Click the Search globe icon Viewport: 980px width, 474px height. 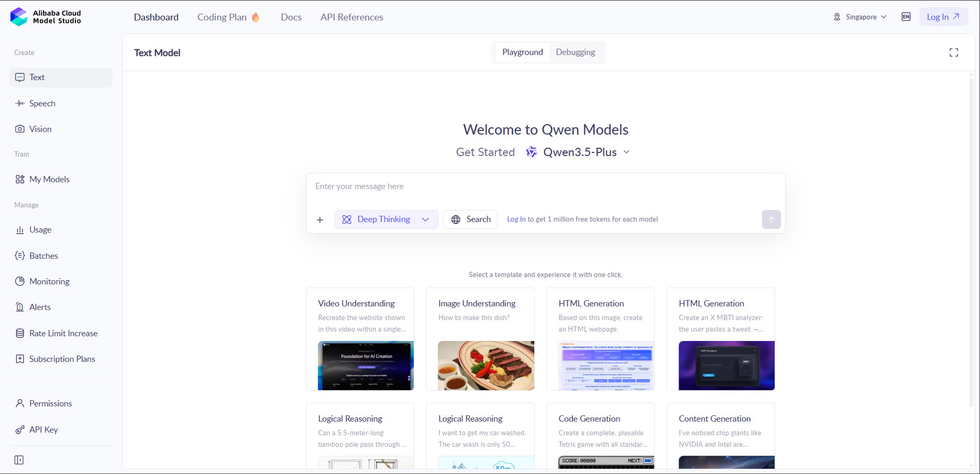point(456,219)
